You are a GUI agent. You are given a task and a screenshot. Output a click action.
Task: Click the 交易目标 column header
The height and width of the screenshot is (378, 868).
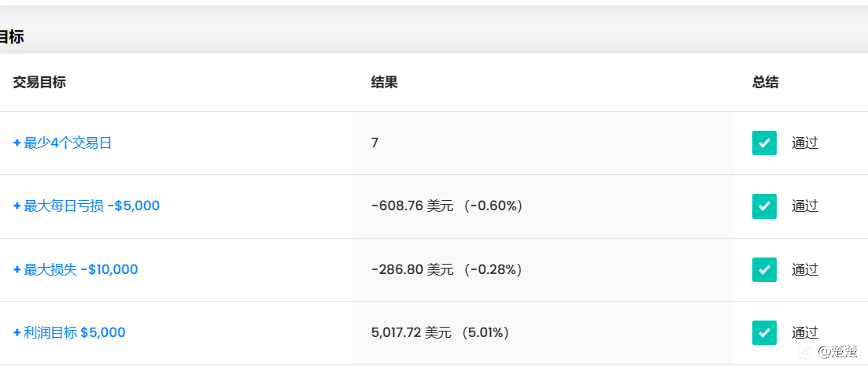(x=39, y=83)
